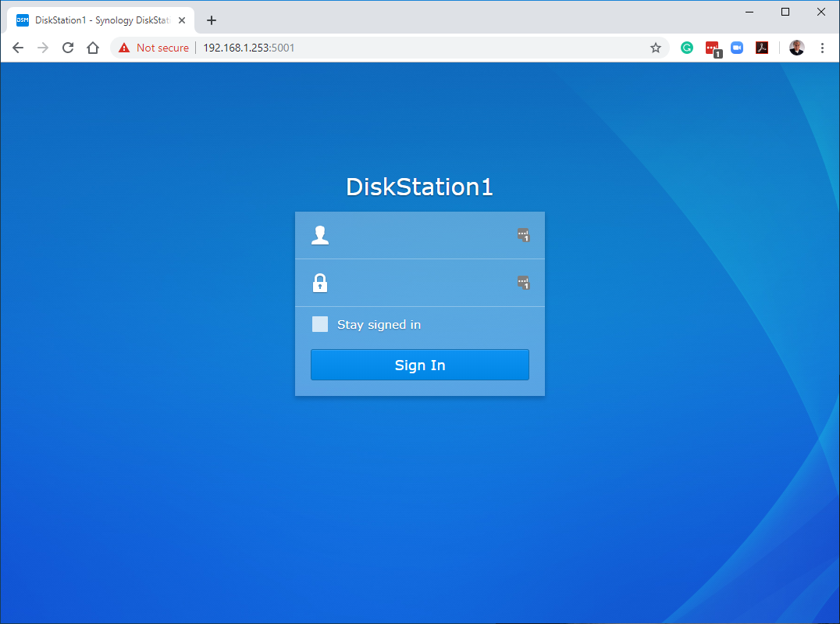
Task: Open a new browser tab
Action: 212,20
